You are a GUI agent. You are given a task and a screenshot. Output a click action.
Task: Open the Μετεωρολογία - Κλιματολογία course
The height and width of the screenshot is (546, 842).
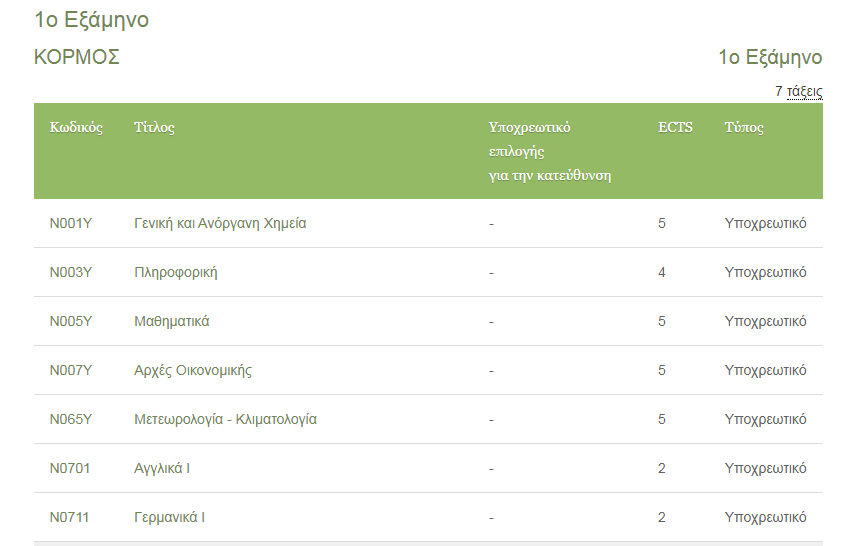pos(225,419)
